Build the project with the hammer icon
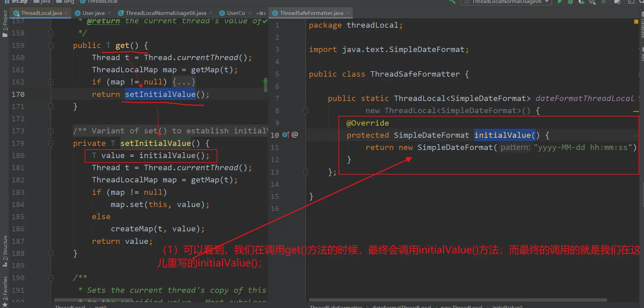 [452, 2]
